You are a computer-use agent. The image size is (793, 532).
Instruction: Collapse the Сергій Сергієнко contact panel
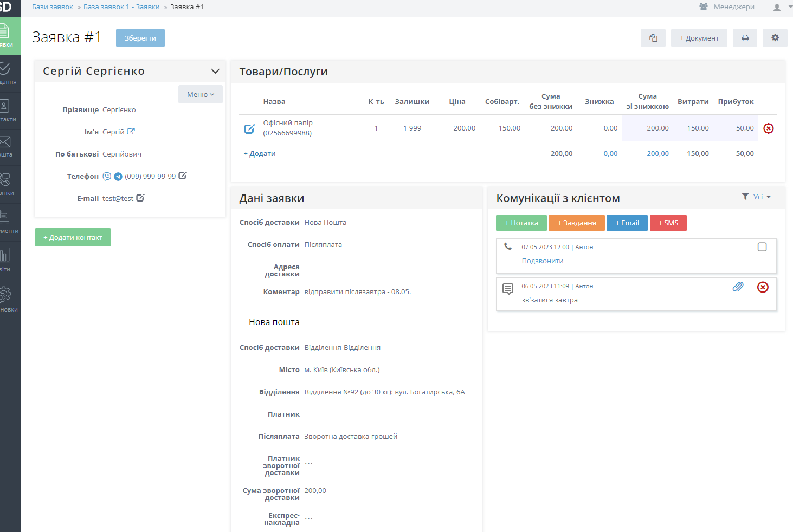point(215,72)
